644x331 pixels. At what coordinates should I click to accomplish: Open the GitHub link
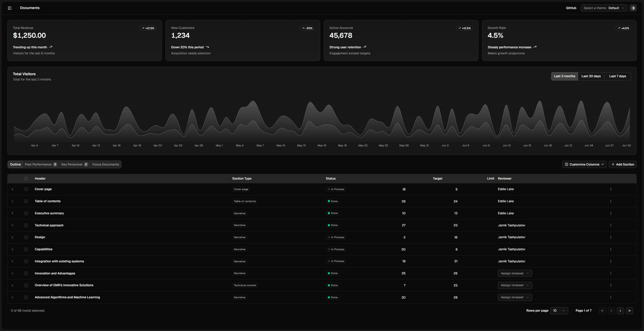pos(571,8)
